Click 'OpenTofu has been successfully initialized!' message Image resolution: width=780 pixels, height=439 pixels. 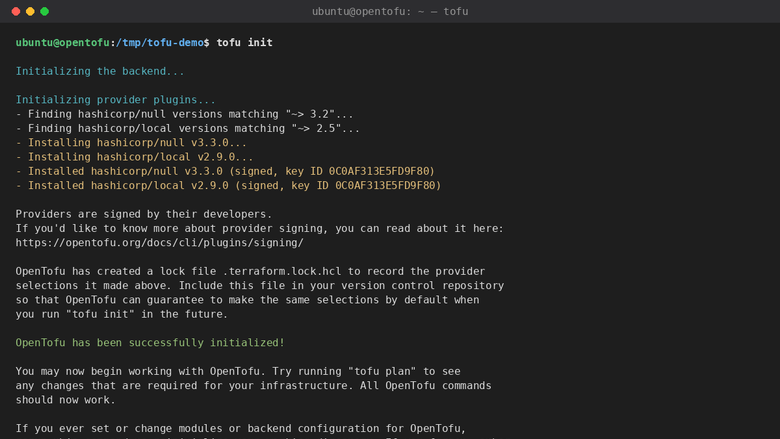click(150, 343)
